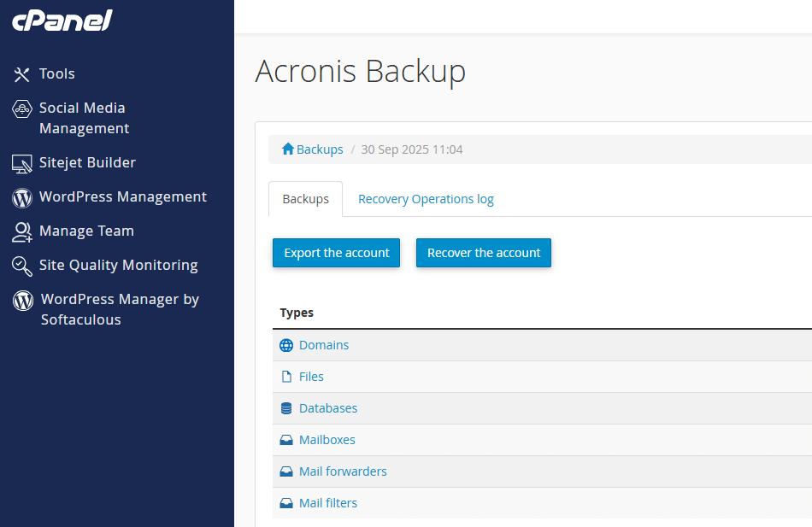Switch to the Backups tab
The width and height of the screenshot is (812, 527).
[x=305, y=198]
